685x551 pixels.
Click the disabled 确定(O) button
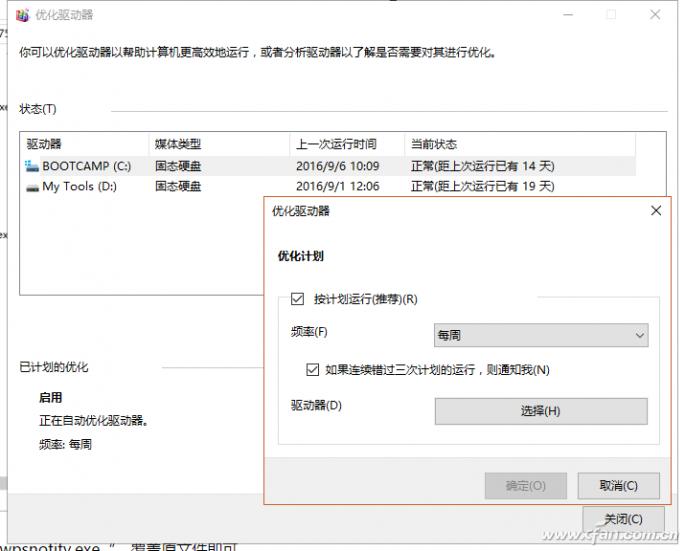(x=526, y=485)
